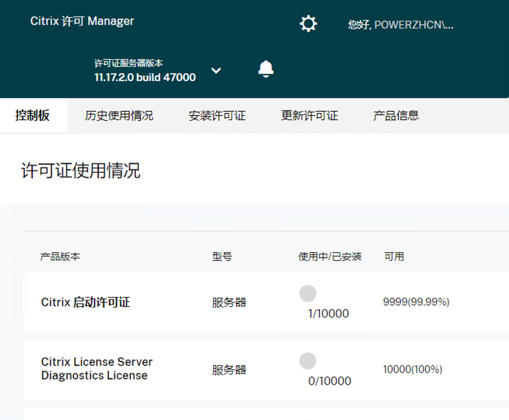Click the 型号 column header
This screenshot has width=509, height=420.
[222, 257]
